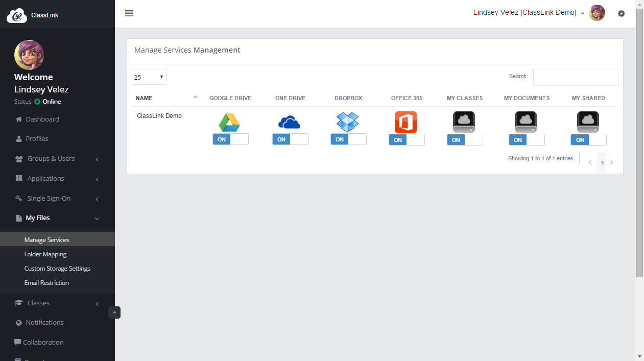Image resolution: width=644 pixels, height=361 pixels.
Task: Click the Notifications globe icon
Action: click(19, 323)
